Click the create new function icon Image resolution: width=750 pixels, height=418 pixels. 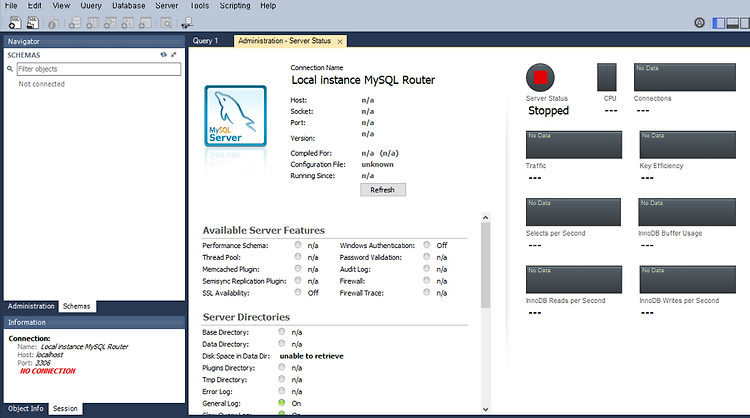(x=145, y=22)
